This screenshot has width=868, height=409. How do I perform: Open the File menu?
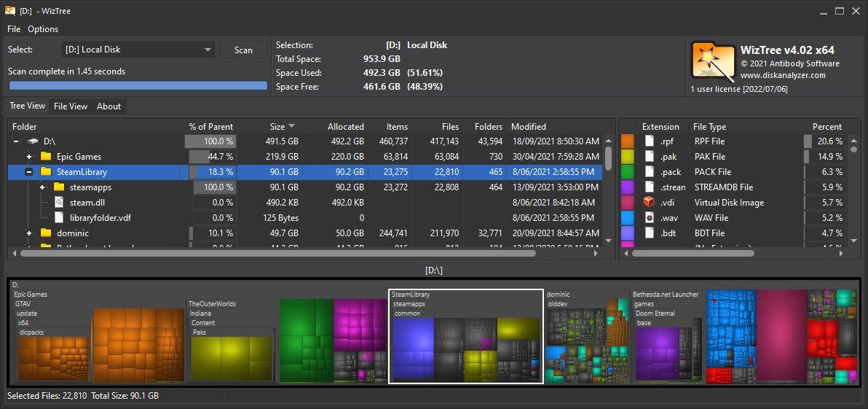point(14,29)
